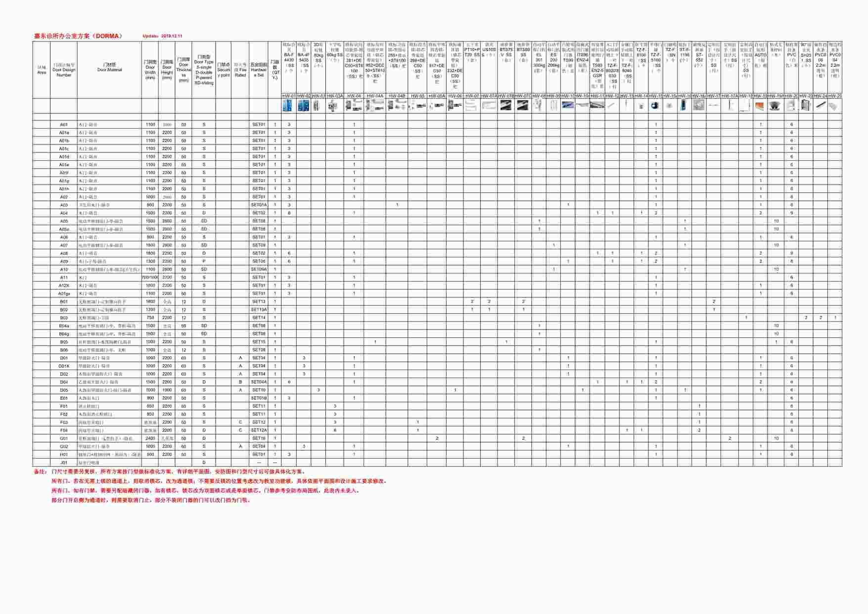Click the HW-07A US10S lock thumbnail
868x614 pixels.
tap(489, 105)
